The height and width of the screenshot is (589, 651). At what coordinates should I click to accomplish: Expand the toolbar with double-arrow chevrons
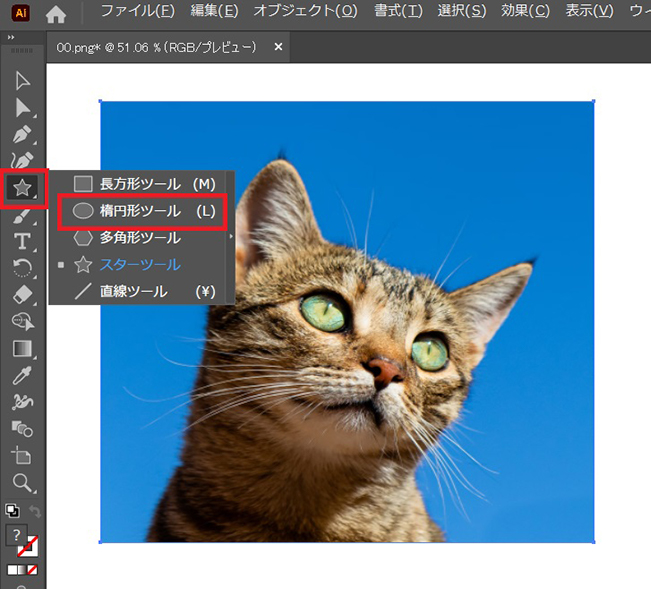pos(11,37)
